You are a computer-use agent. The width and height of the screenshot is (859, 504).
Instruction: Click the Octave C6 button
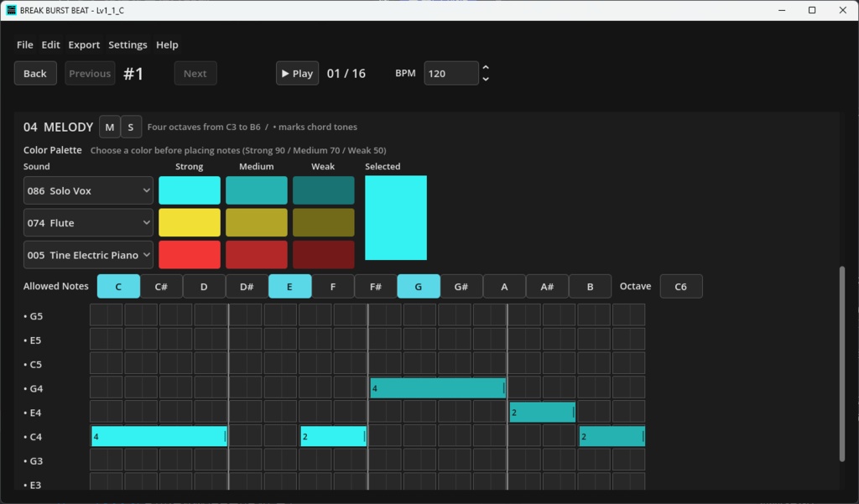coord(681,287)
